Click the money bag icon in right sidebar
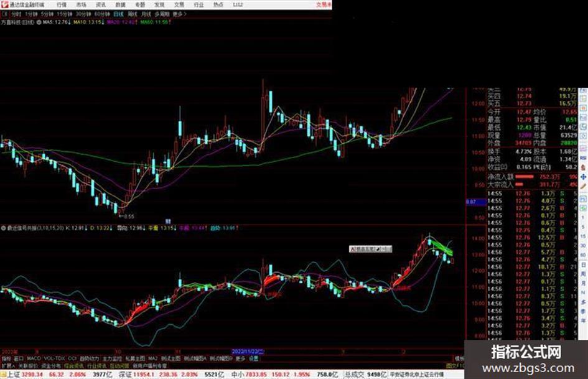588x379 pixels. pos(583,167)
